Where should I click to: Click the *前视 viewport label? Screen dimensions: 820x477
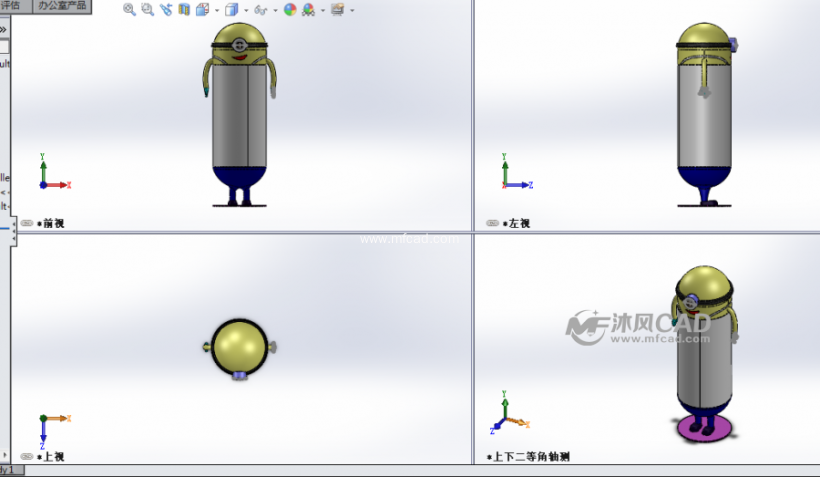coord(51,223)
